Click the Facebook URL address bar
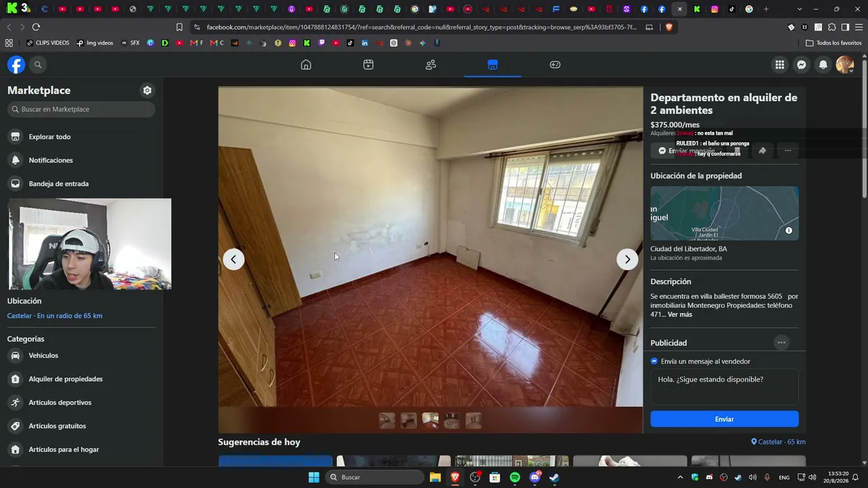 422,27
